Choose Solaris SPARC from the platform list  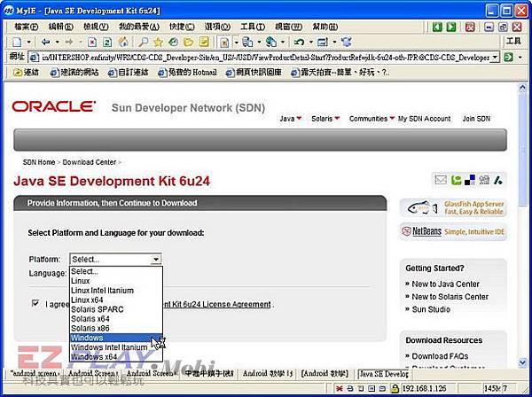click(x=116, y=309)
